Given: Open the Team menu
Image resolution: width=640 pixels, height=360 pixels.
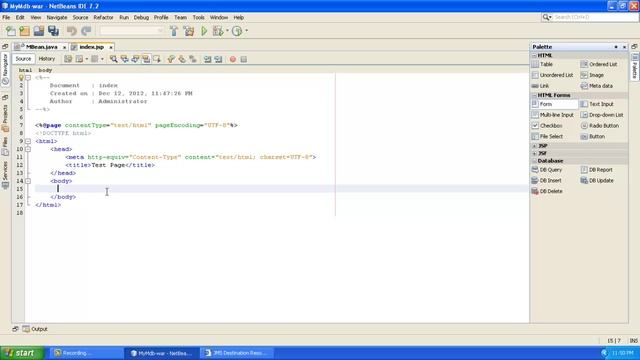Looking at the screenshot, I should 180,18.
